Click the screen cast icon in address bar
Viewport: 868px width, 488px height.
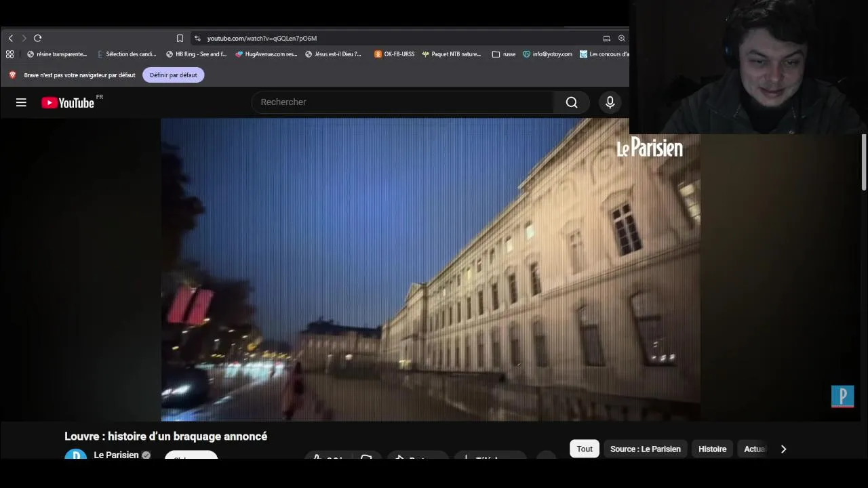pos(607,39)
